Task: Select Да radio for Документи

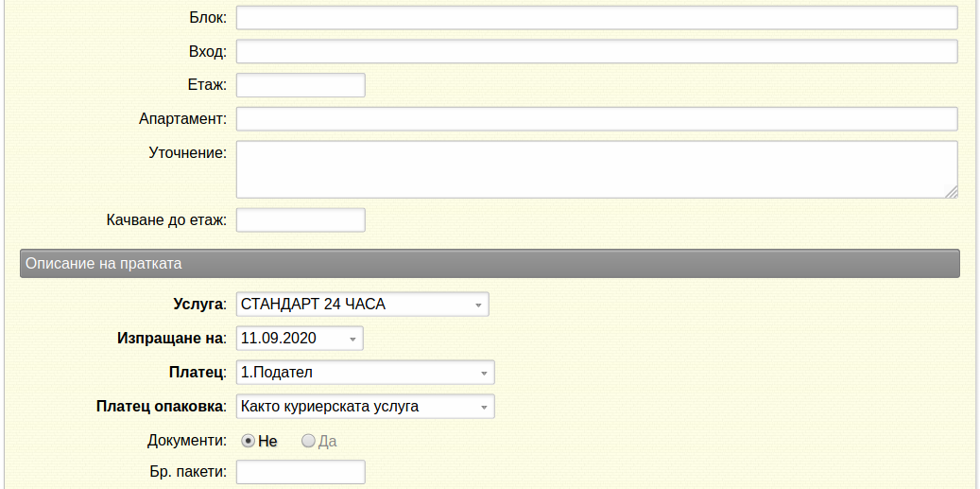Action: 308,441
